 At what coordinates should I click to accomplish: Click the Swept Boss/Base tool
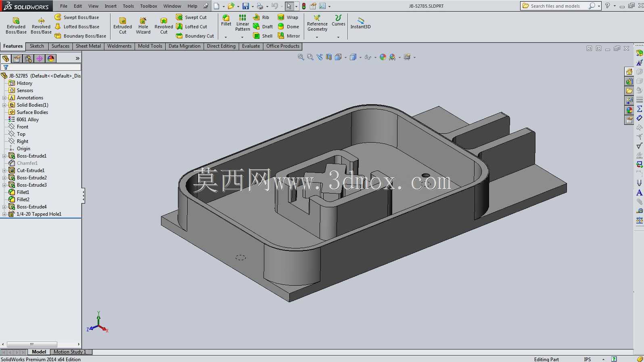point(77,17)
